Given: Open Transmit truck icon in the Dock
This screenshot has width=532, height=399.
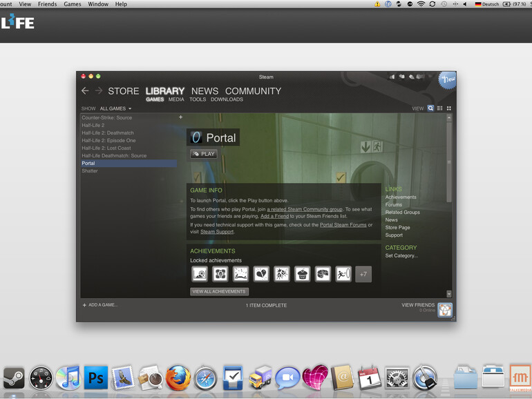Looking at the screenshot, I should (x=260, y=378).
